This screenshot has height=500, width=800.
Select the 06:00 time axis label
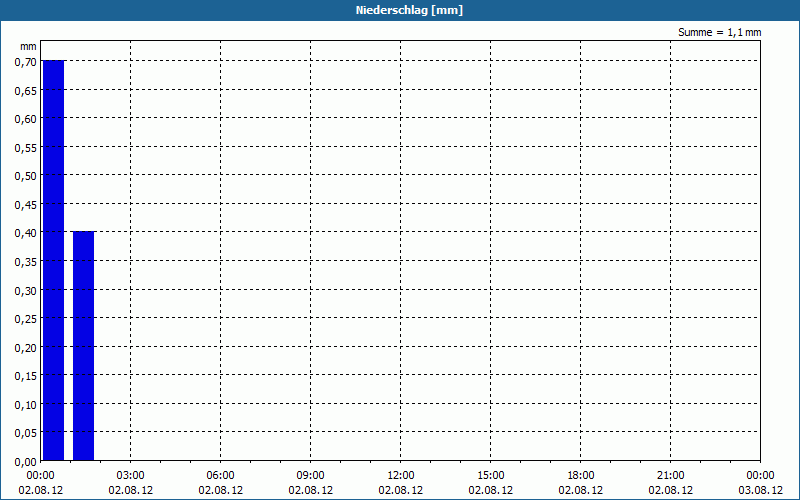(x=220, y=476)
